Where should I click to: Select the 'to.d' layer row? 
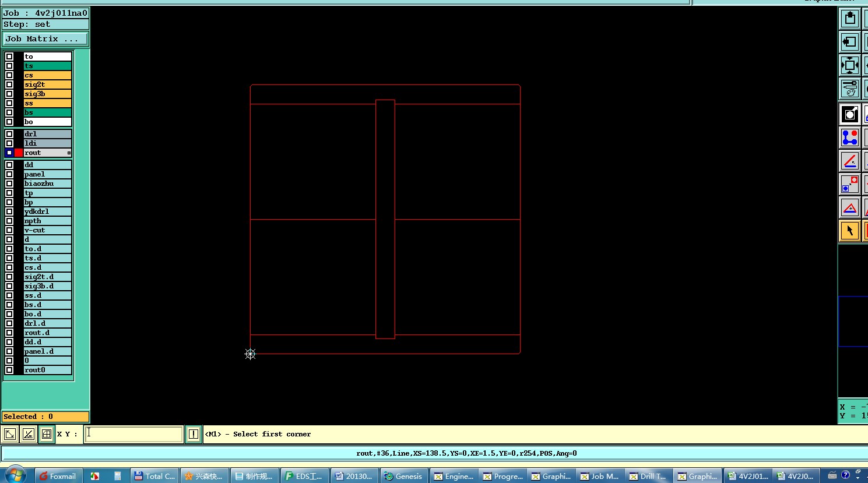47,249
